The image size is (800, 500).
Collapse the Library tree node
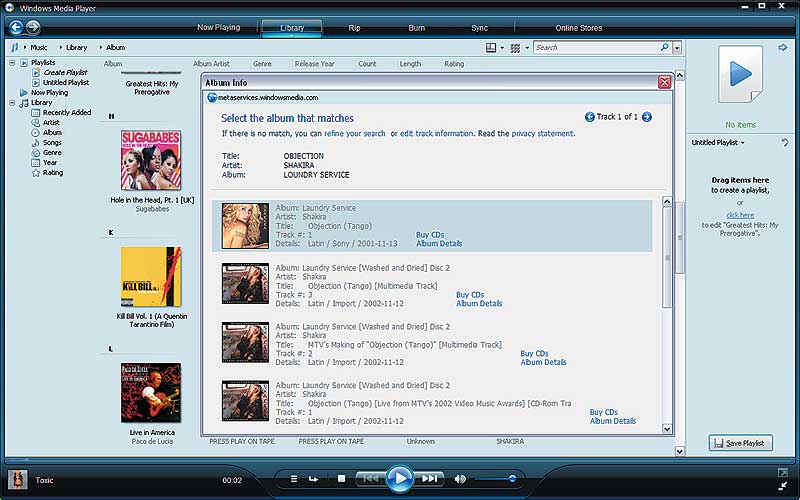coord(12,103)
